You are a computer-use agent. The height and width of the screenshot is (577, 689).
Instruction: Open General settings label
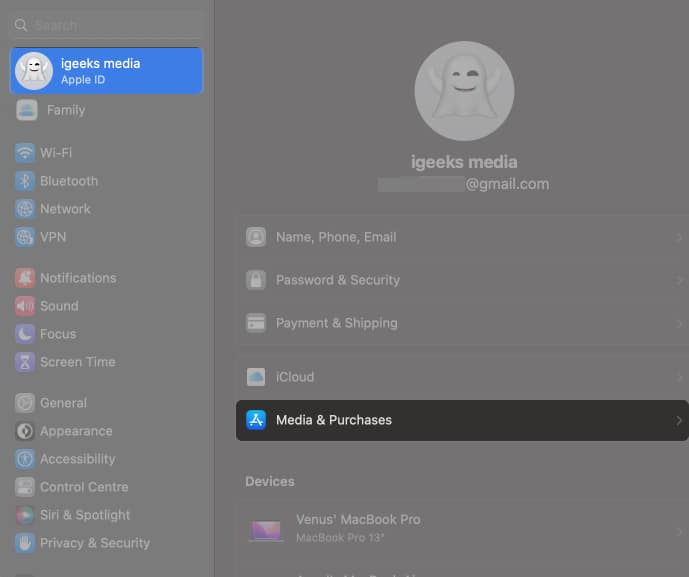click(63, 403)
